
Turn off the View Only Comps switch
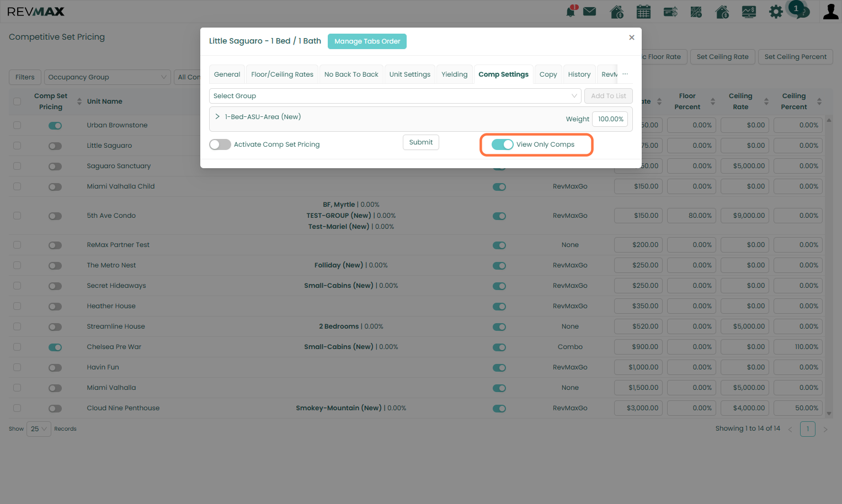pos(502,144)
